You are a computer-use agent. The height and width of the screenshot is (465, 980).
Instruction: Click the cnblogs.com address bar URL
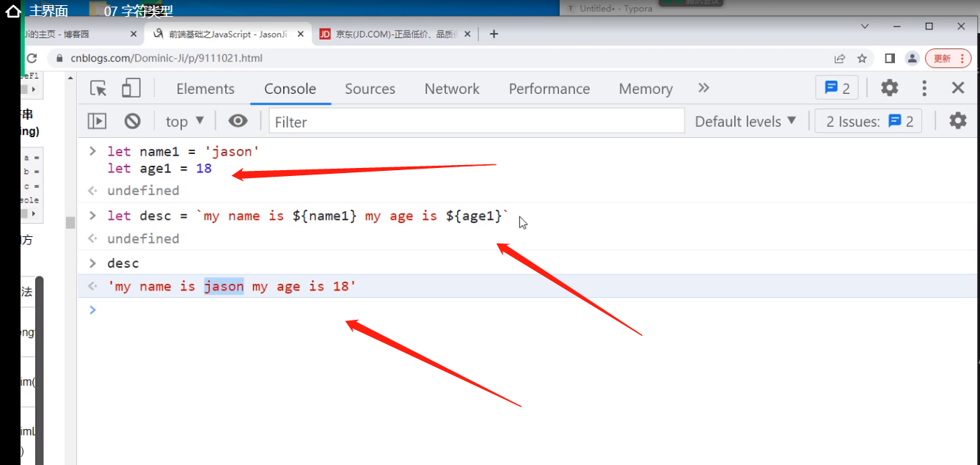tap(167, 58)
